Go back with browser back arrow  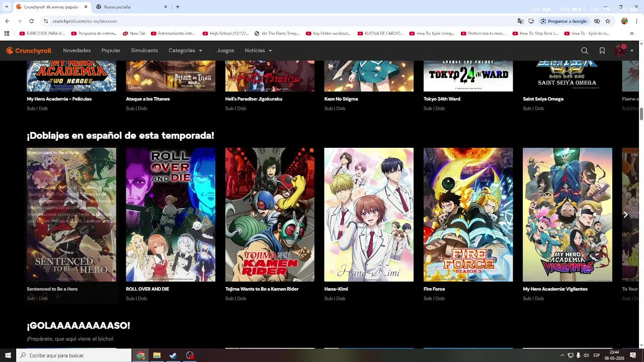tap(7, 21)
